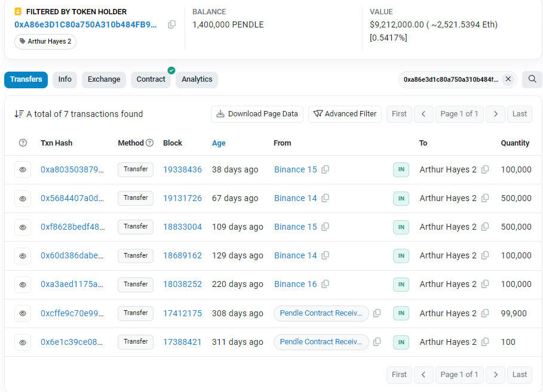Image resolution: width=543 pixels, height=392 pixels.
Task: Go to next page in top pagination
Action: tap(495, 114)
